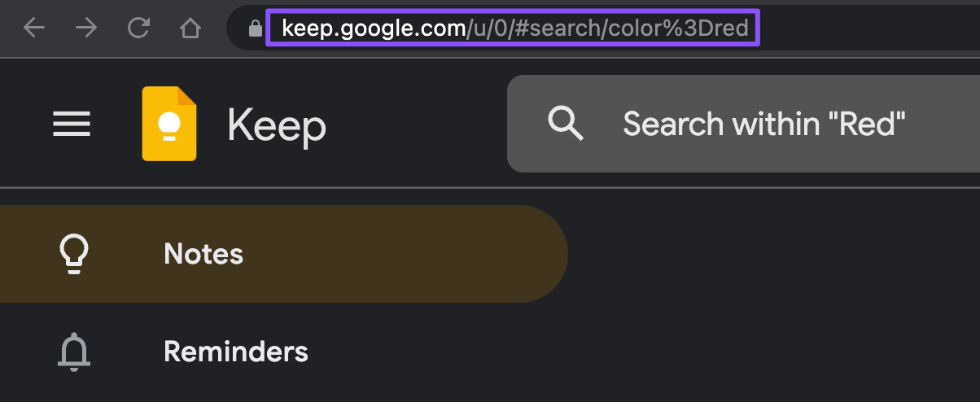Focus the Search within "Red" field
980x402 pixels.
point(743,124)
